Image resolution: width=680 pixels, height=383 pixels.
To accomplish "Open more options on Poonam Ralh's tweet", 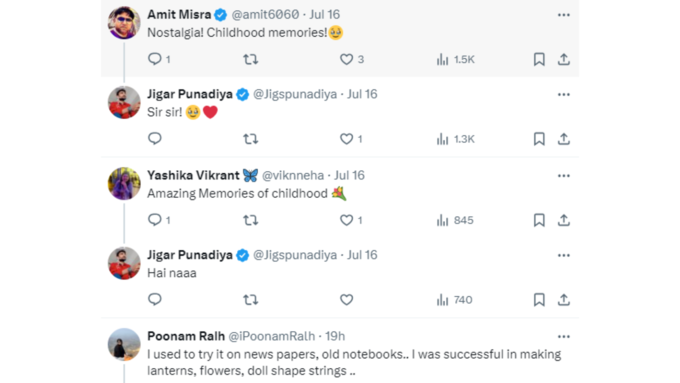I will (x=564, y=337).
